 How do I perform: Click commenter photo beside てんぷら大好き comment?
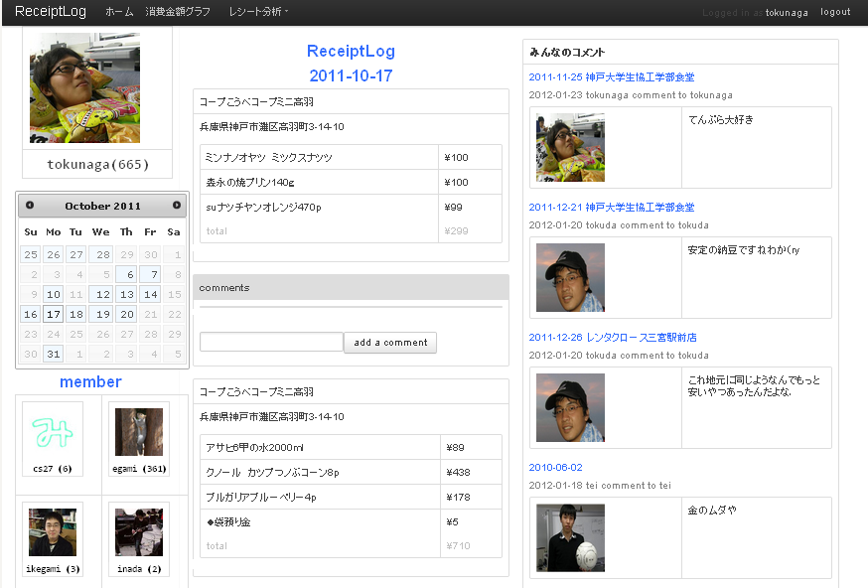tap(570, 147)
